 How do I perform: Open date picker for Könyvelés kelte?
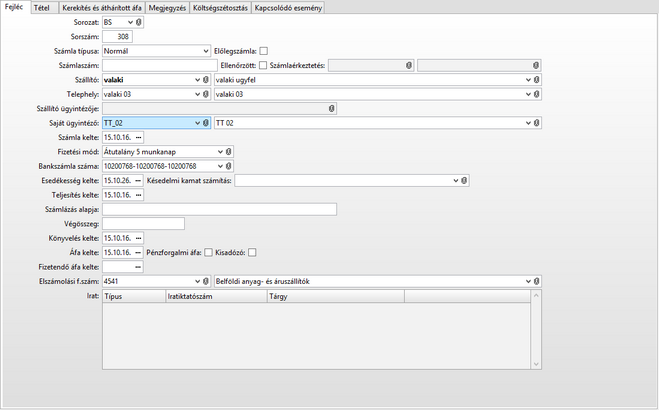tap(138, 238)
